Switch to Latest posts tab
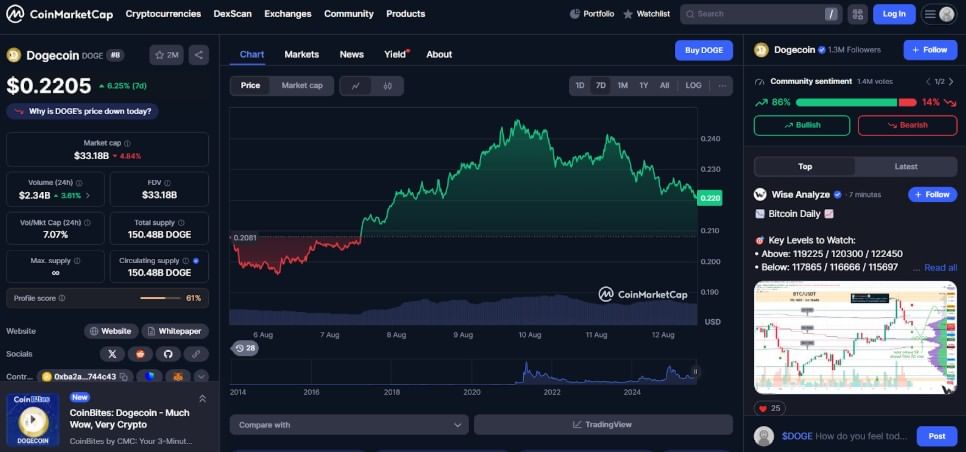 [x=906, y=166]
